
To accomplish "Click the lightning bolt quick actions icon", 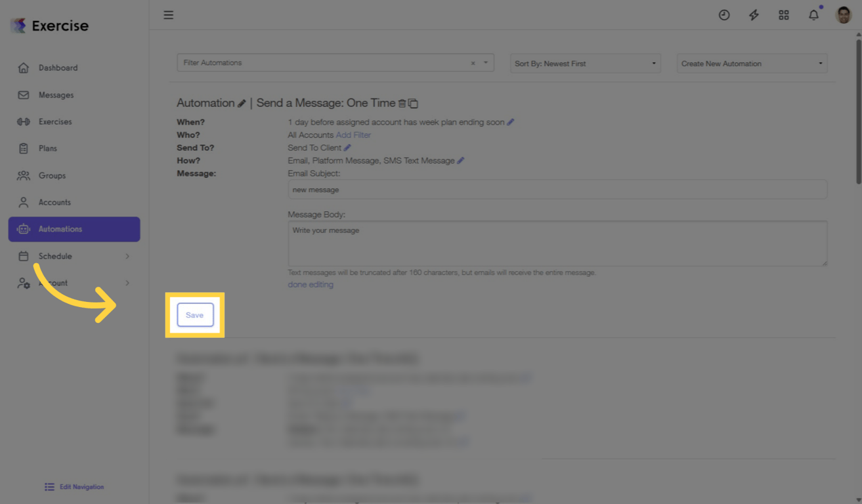I will tap(754, 15).
